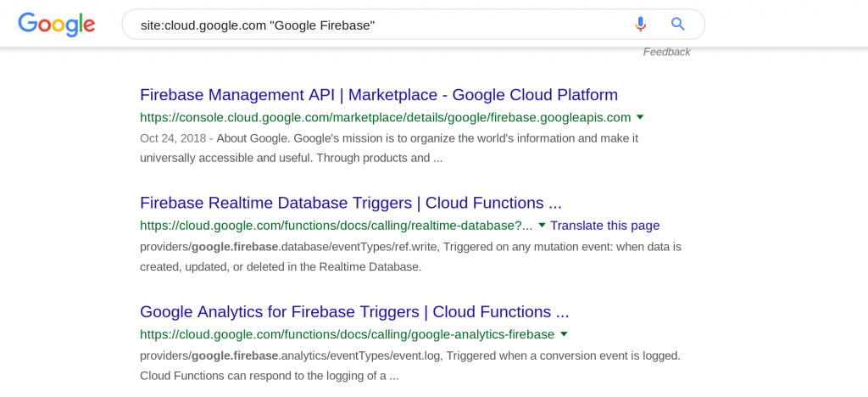Screen dimensions: 868x397
Task: Click the realtime-database green URL text
Action: click(336, 226)
